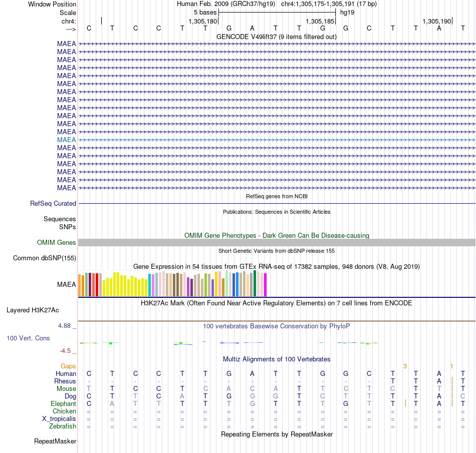Click the 100 Vert. Cons track label

pyautogui.click(x=28, y=338)
